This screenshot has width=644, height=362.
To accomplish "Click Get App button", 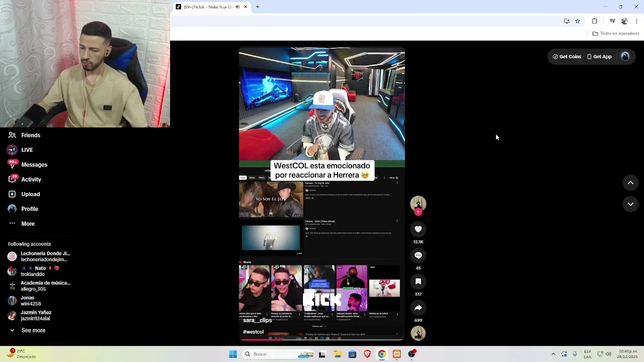I will pyautogui.click(x=599, y=57).
